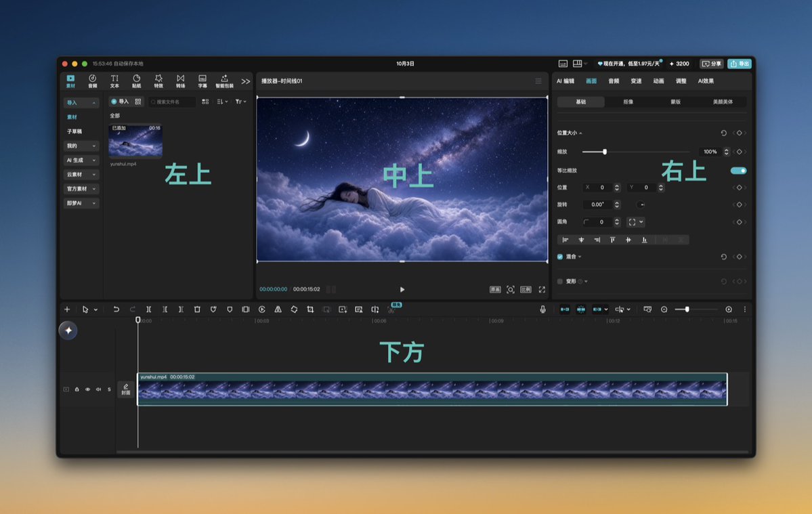Click the 比例 ratio button in player
The image size is (812, 514).
[526, 289]
